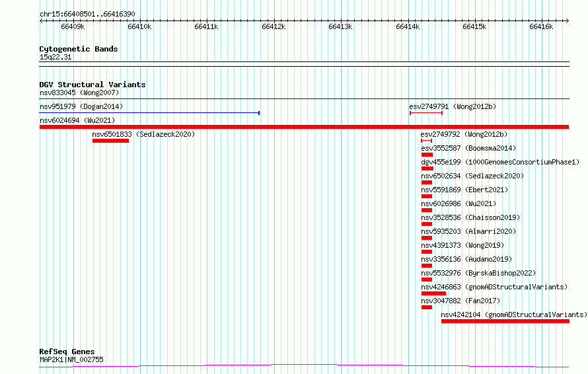Click the chr15:66408501..66416390 region label
Screen dimensions: 588x374
(87, 15)
